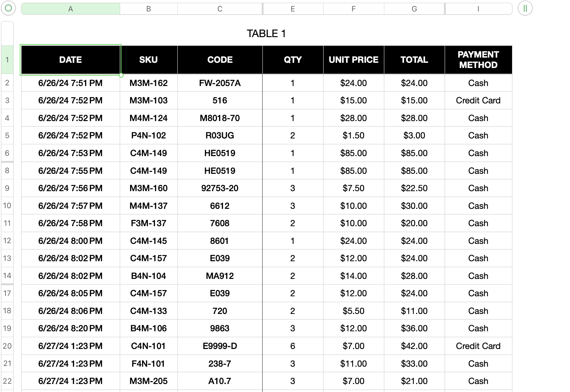
Task: Click the table select handle circle
Action: [x=8, y=8]
